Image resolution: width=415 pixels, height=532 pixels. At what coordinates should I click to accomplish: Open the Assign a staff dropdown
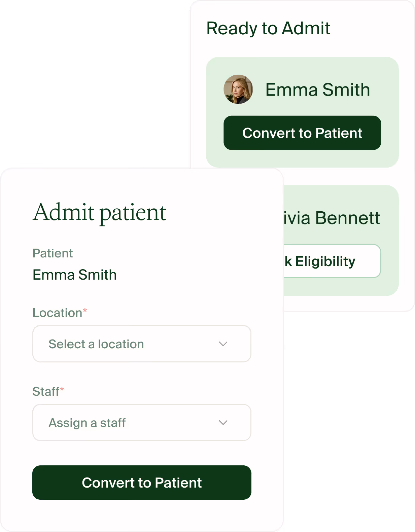point(141,422)
